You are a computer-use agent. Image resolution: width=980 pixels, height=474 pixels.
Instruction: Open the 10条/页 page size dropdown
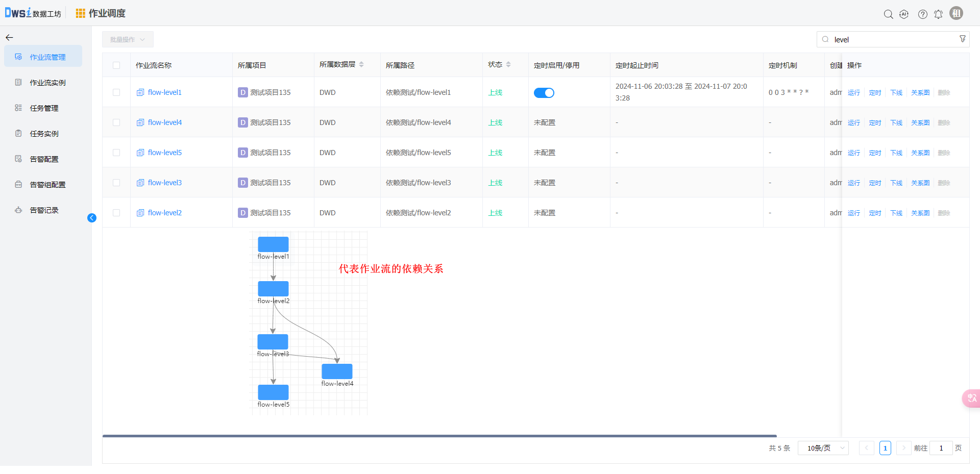point(823,448)
